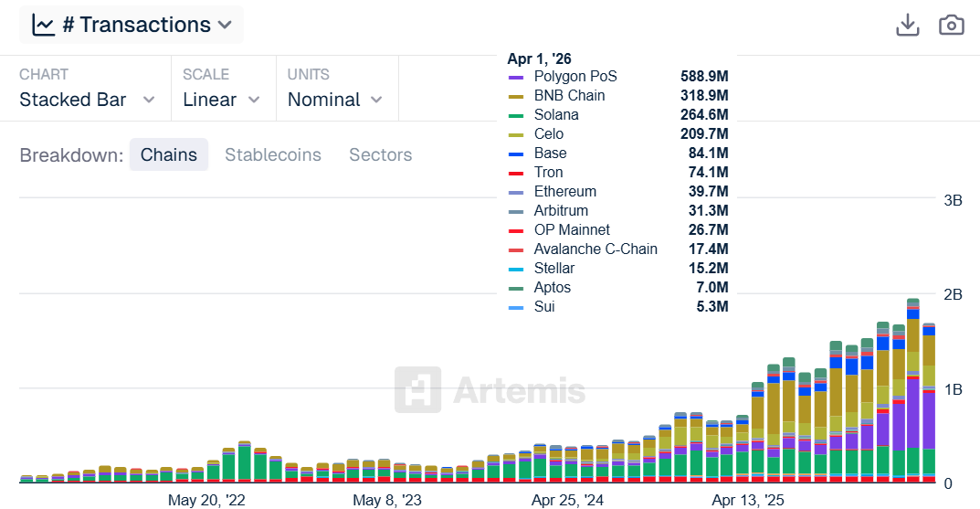Click the line chart icon beside # Transactions
This screenshot has height=509, width=980.
43,25
